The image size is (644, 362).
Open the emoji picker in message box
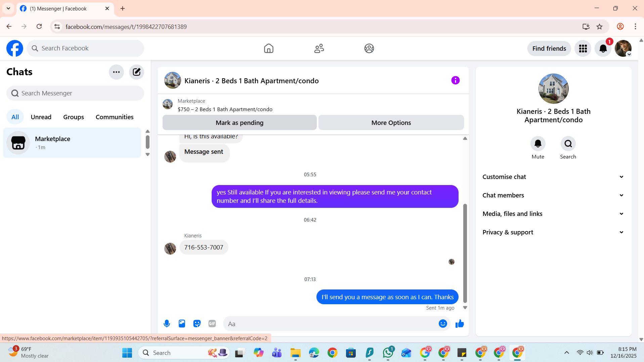(x=443, y=324)
